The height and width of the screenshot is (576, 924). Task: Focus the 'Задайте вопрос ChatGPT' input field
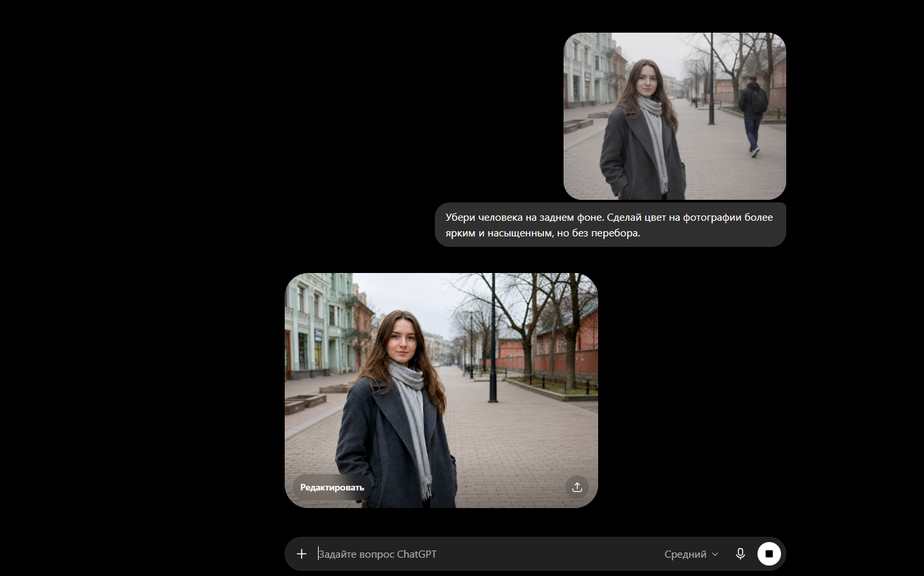pyautogui.click(x=486, y=554)
